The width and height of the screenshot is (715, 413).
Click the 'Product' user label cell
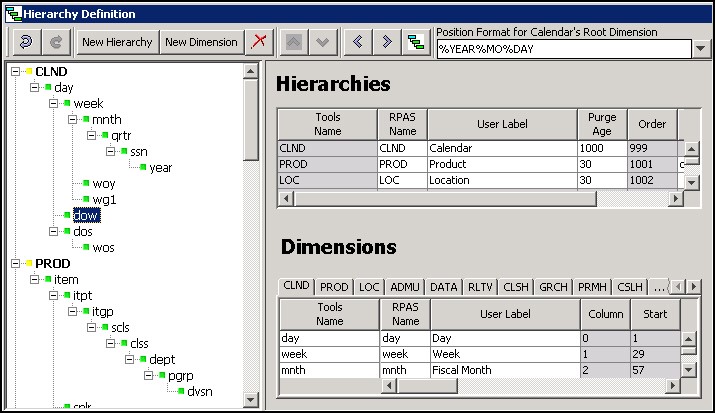coord(502,164)
